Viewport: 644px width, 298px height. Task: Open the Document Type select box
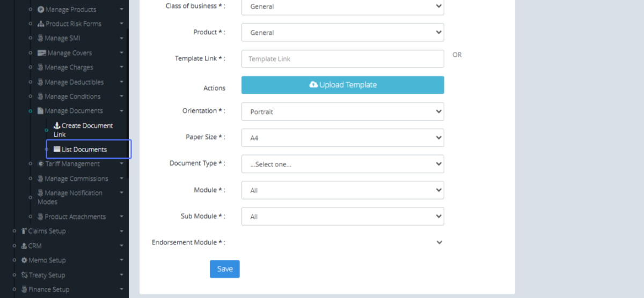click(x=342, y=164)
